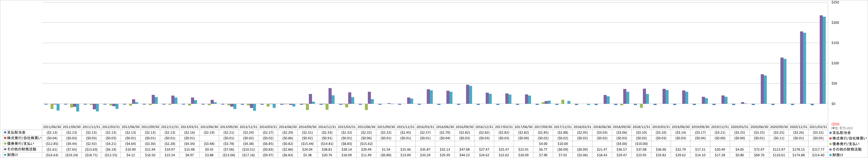Screen dimensions: 868x158
Task: Click the teal swatch beside left 財務CF label
Action: coord(5,155)
